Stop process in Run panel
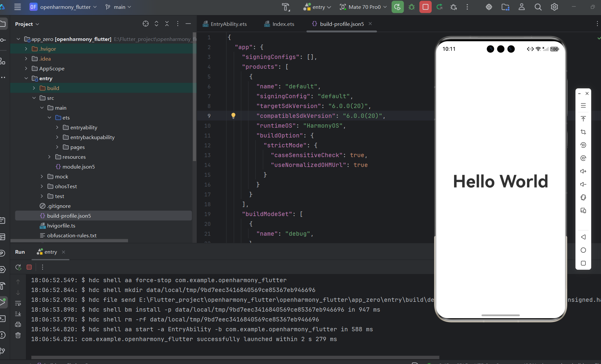The height and width of the screenshot is (364, 601). click(29, 267)
